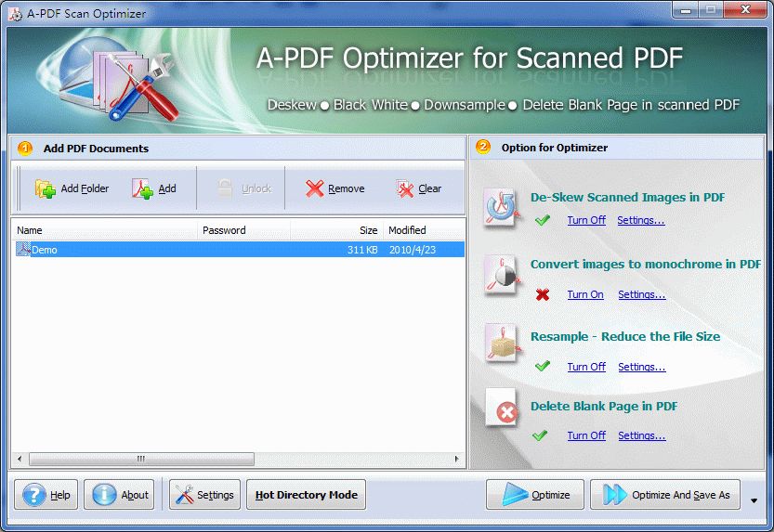Click the orange step 2 badge

(483, 147)
